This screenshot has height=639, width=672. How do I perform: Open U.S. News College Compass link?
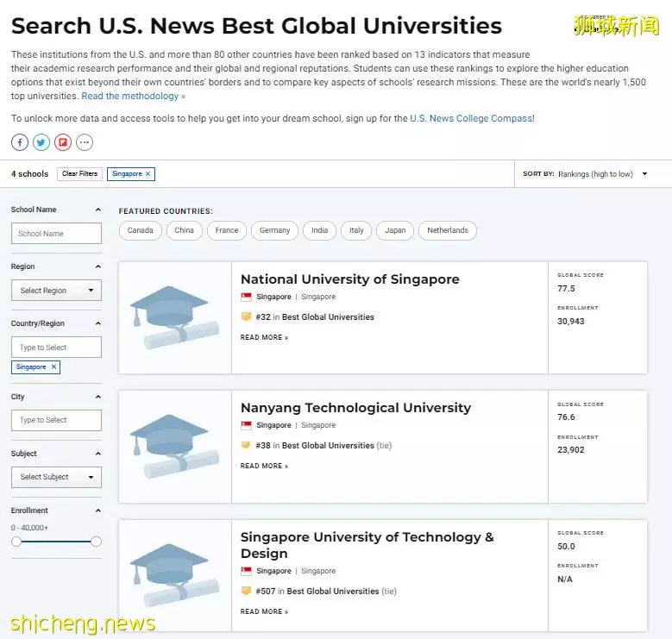coord(471,118)
